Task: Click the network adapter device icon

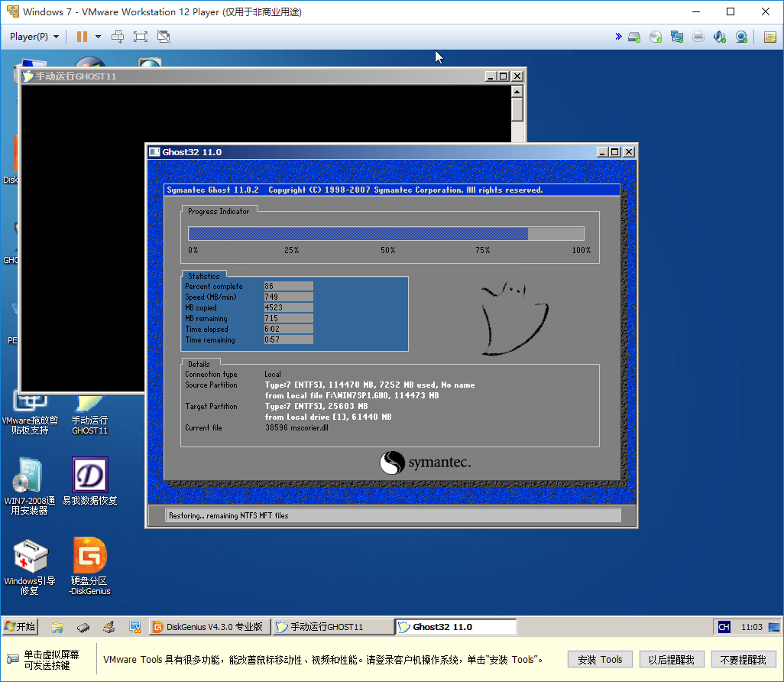Action: [677, 37]
